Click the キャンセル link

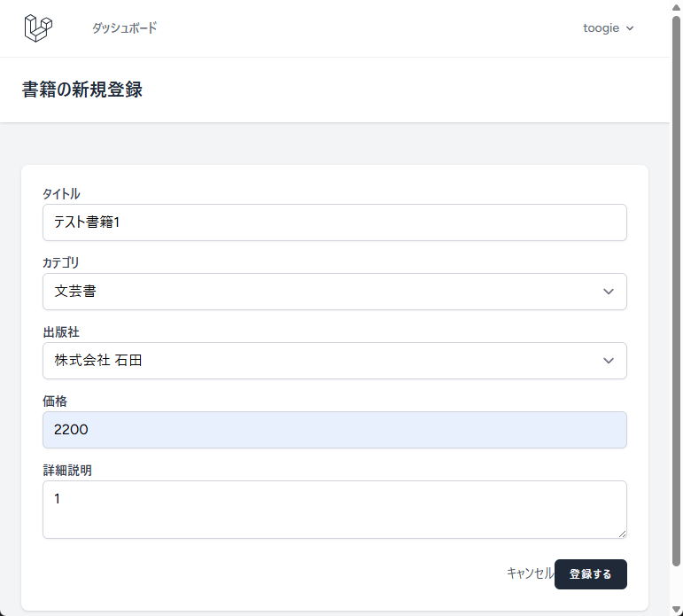[530, 573]
